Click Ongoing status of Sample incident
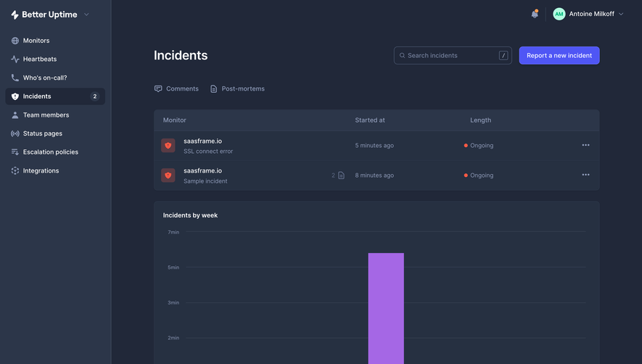642x364 pixels. coord(479,175)
